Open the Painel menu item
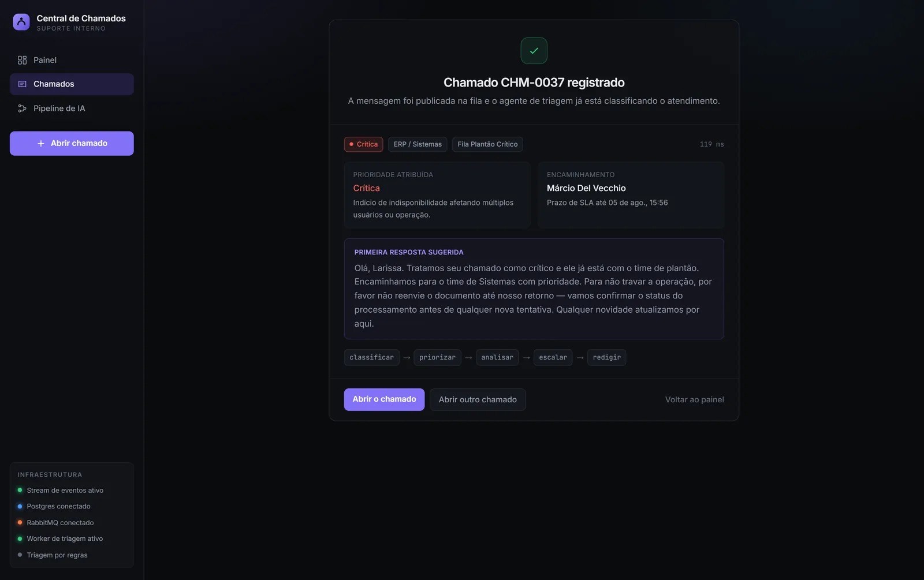Screen dimensions: 924x580 pyautogui.click(x=72, y=60)
